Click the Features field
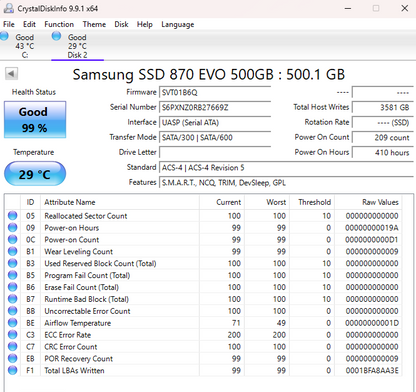This screenshot has width=416, height=392. [286, 182]
